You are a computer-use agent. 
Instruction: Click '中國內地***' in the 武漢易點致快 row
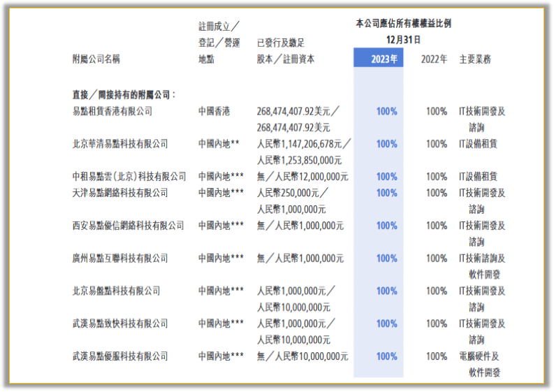[x=221, y=323]
